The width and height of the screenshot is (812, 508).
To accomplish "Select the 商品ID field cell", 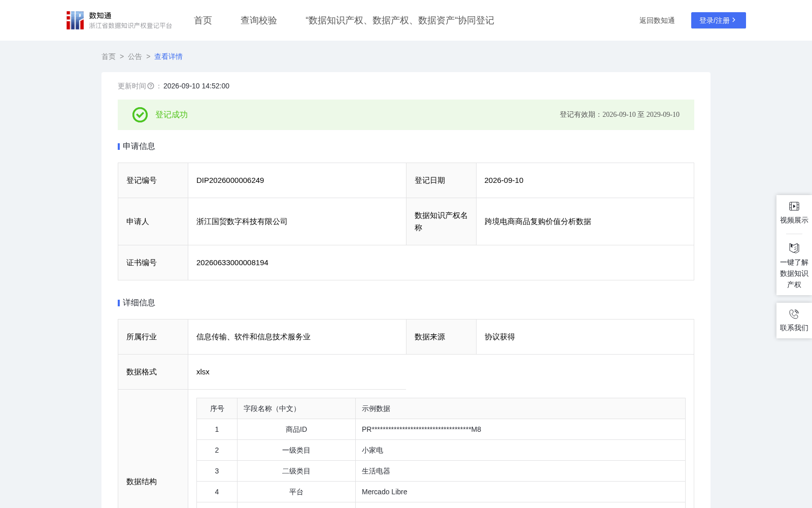I will (x=296, y=429).
